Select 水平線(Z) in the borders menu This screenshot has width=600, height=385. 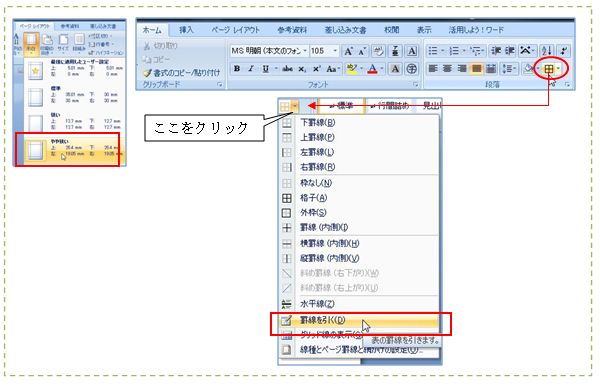359,304
